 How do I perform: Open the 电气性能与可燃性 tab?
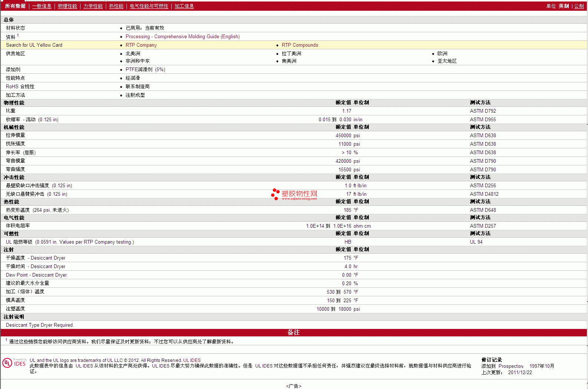pyautogui.click(x=149, y=6)
